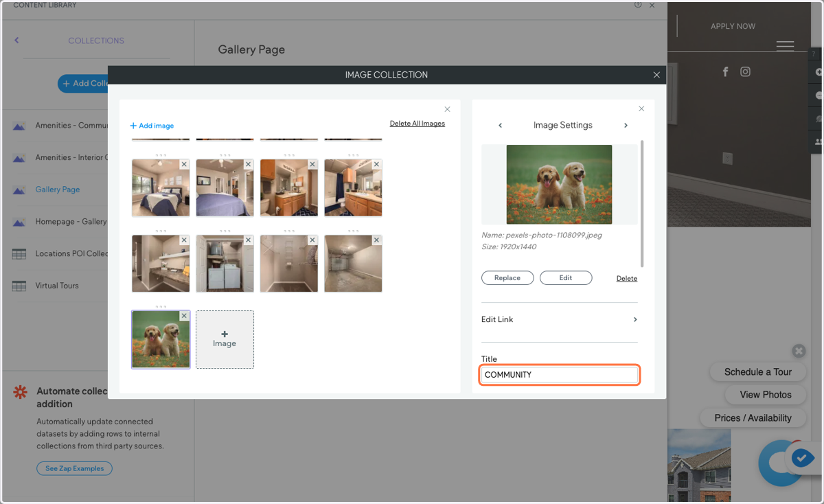Image resolution: width=824 pixels, height=504 pixels.
Task: Click Delete All Images link
Action: click(417, 124)
